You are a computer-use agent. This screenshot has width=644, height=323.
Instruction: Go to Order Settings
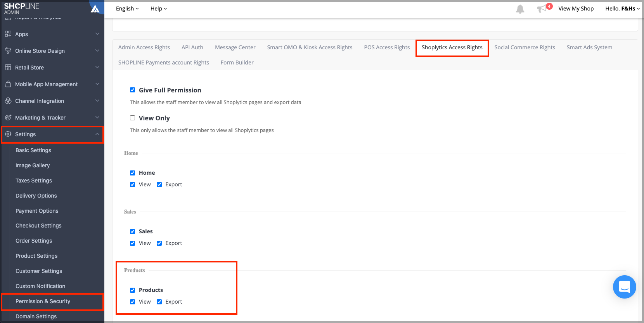(x=34, y=241)
